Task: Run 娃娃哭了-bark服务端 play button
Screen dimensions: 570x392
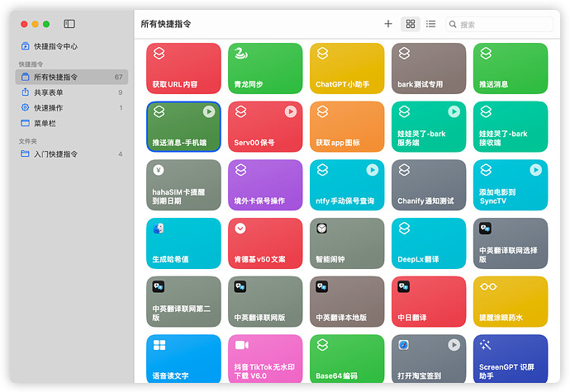Action: [x=454, y=111]
